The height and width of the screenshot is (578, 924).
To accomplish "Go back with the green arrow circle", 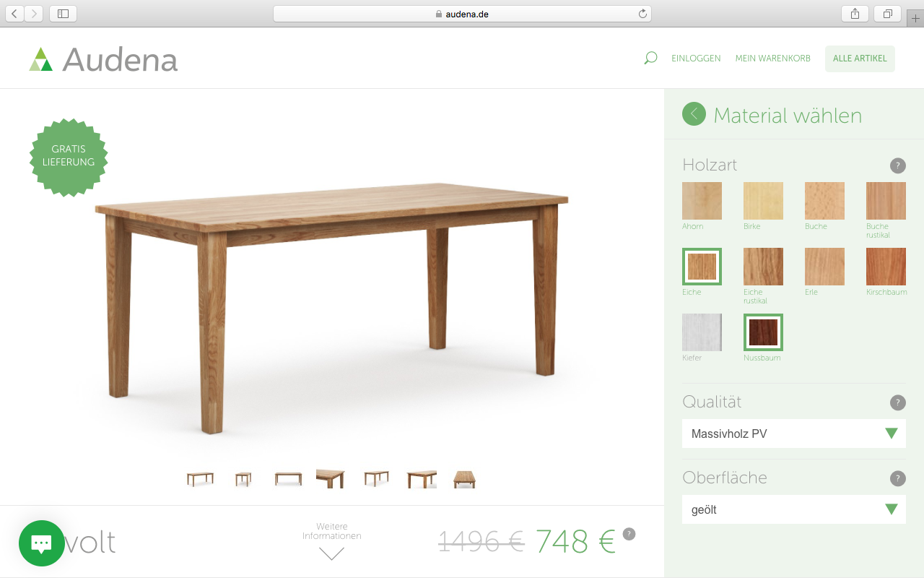I will click(694, 113).
